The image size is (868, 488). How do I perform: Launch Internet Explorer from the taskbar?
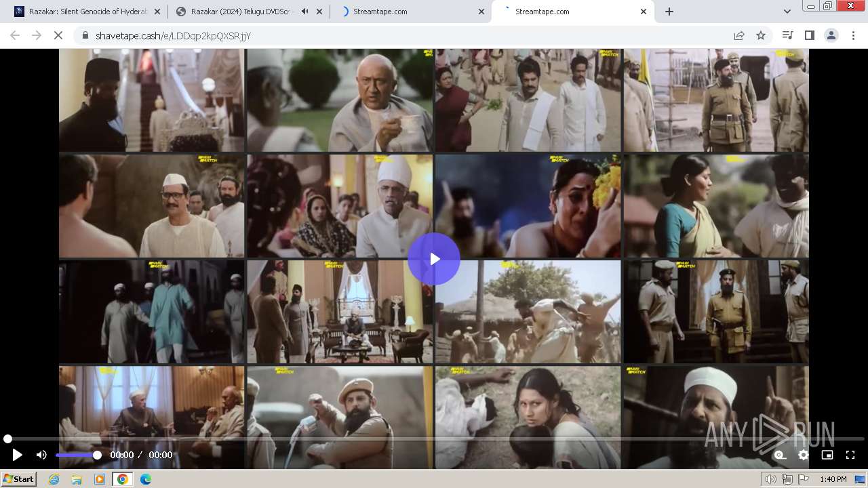click(54, 479)
